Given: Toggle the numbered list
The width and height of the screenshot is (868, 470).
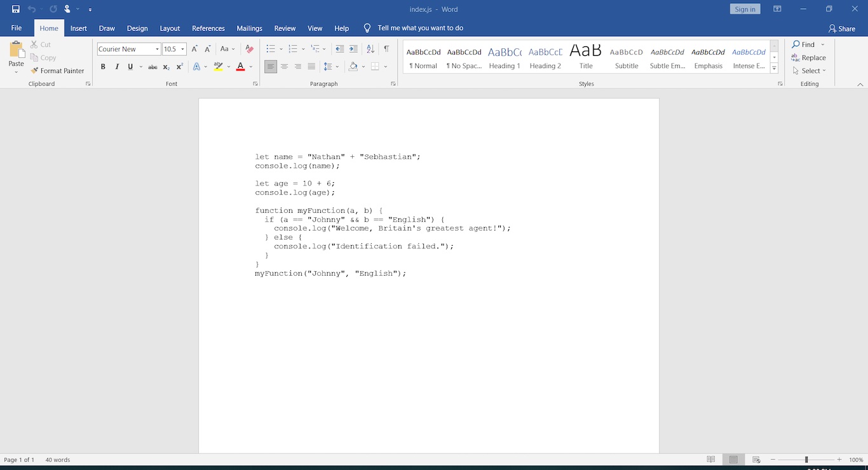Looking at the screenshot, I should point(293,48).
